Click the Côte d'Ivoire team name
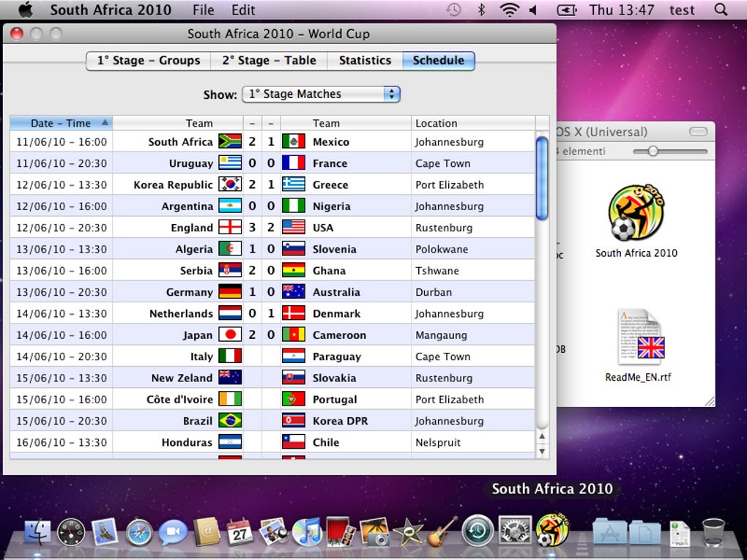The image size is (747, 560). (179, 399)
